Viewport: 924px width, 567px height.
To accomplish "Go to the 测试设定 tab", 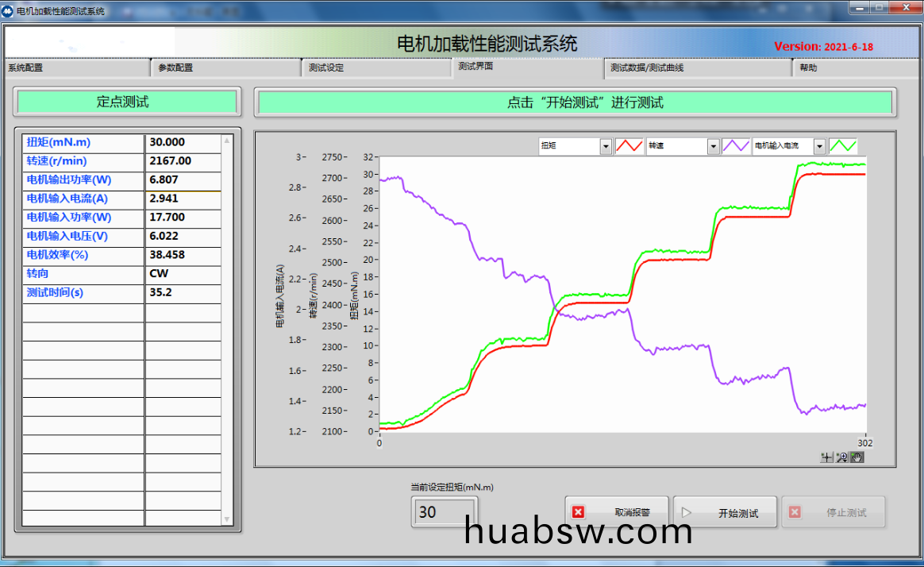I will pos(376,68).
